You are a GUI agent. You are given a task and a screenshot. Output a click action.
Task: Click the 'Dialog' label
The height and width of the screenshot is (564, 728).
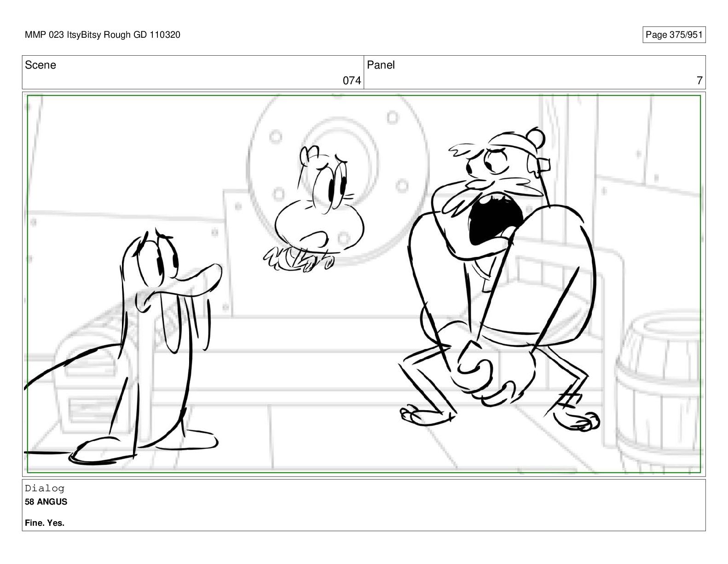click(45, 488)
